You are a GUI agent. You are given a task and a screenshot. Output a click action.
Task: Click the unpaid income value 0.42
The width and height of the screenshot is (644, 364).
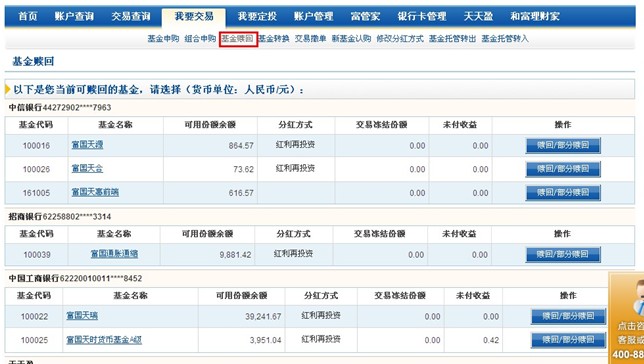[x=491, y=340]
